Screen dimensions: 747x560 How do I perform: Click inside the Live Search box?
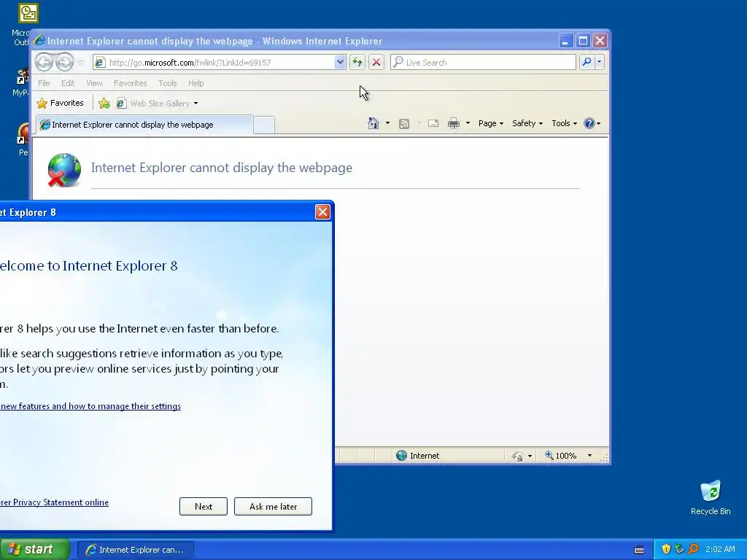pyautogui.click(x=483, y=63)
